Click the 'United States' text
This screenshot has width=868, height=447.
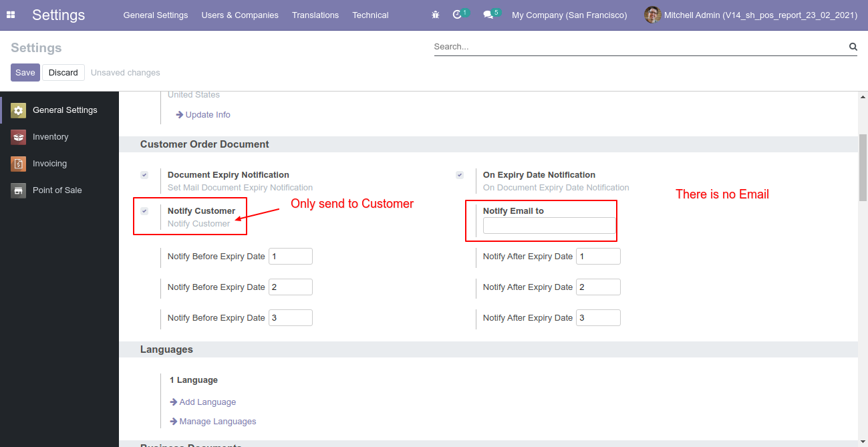[194, 95]
